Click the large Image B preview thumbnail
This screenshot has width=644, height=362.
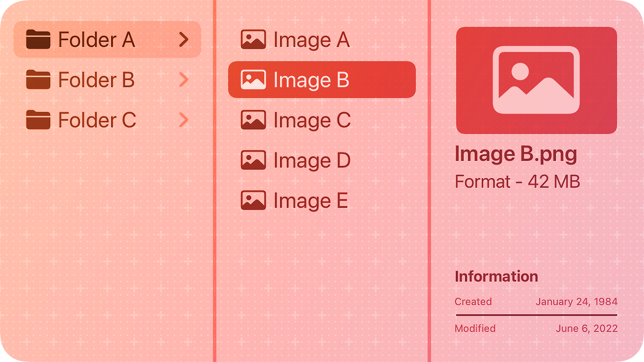(x=536, y=80)
